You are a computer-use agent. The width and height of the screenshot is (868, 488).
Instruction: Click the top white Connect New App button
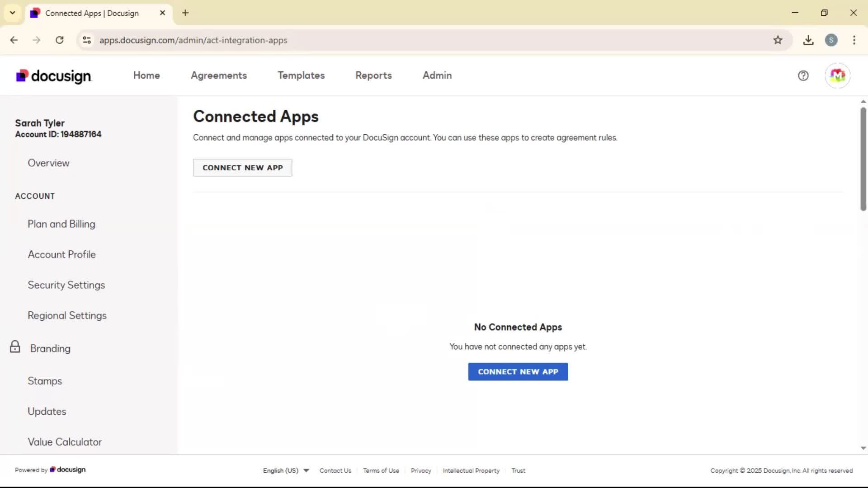(x=242, y=168)
